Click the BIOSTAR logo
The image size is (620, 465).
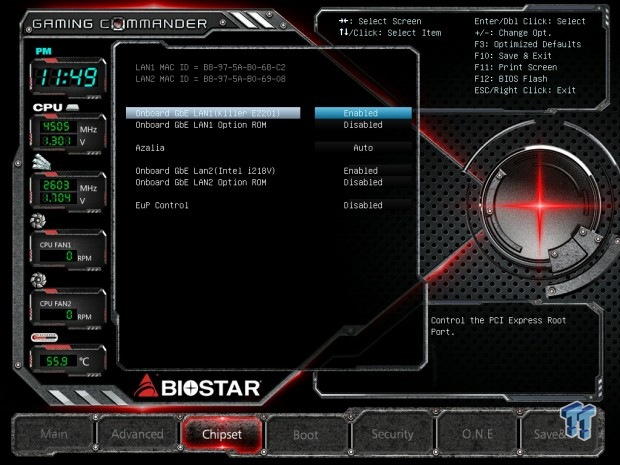197,386
